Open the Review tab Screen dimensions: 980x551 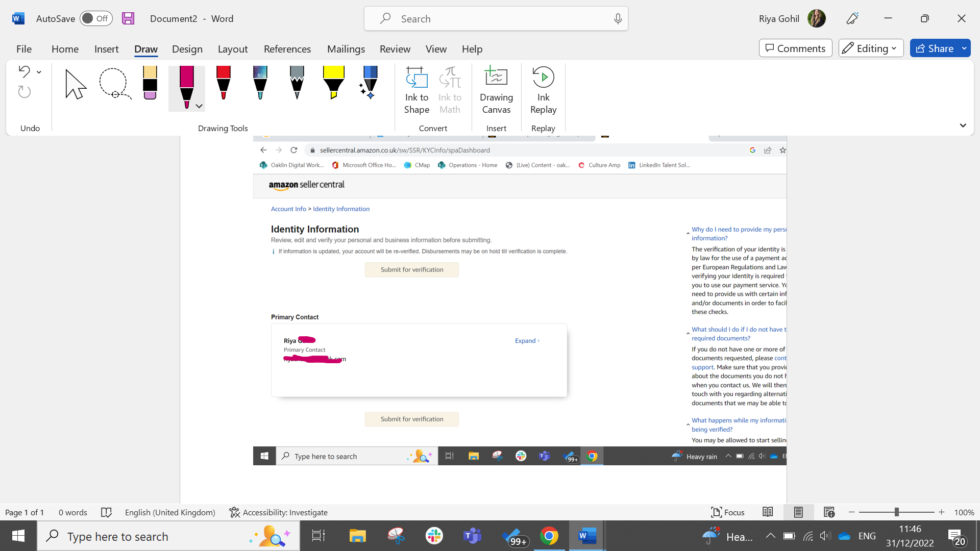pyautogui.click(x=395, y=49)
